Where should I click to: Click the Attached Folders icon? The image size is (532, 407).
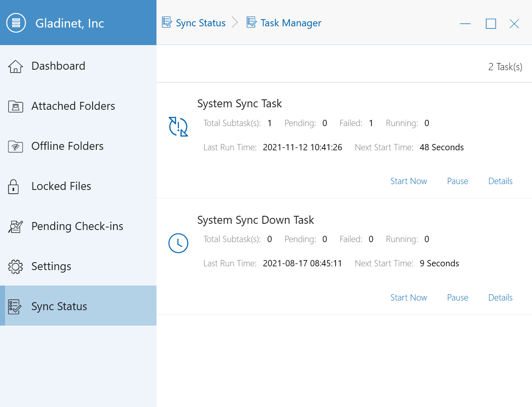coord(15,106)
